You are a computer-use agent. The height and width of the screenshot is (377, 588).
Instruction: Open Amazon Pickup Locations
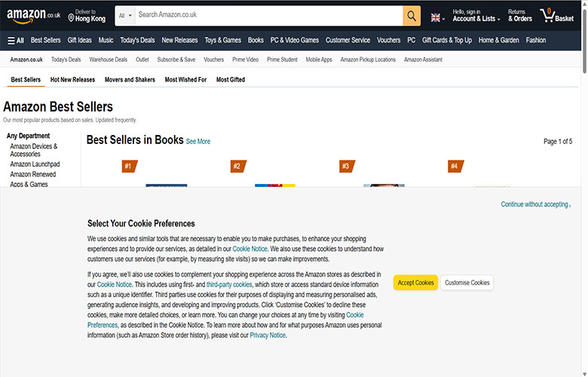368,60
